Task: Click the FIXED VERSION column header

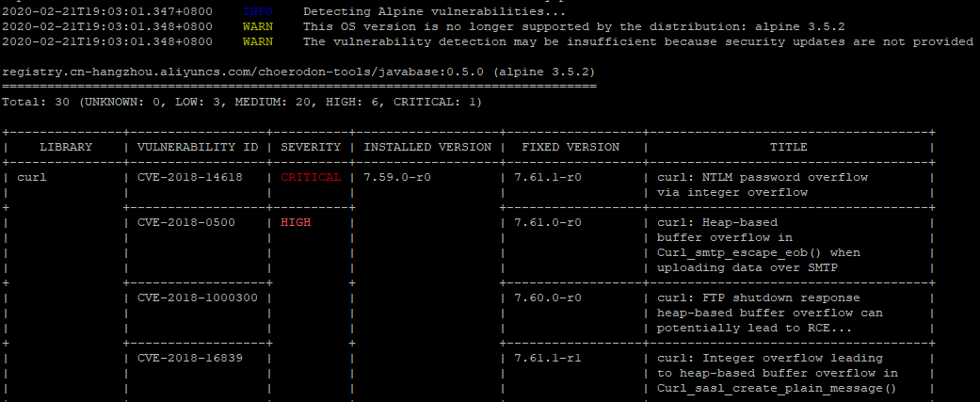Action: coord(570,147)
